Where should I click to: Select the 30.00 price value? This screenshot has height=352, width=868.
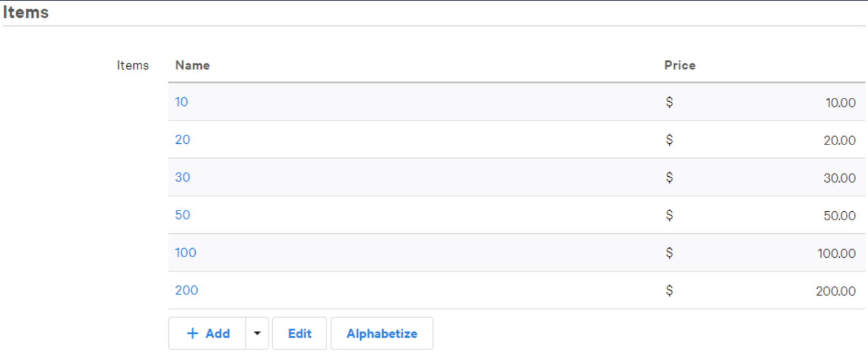pyautogui.click(x=839, y=178)
